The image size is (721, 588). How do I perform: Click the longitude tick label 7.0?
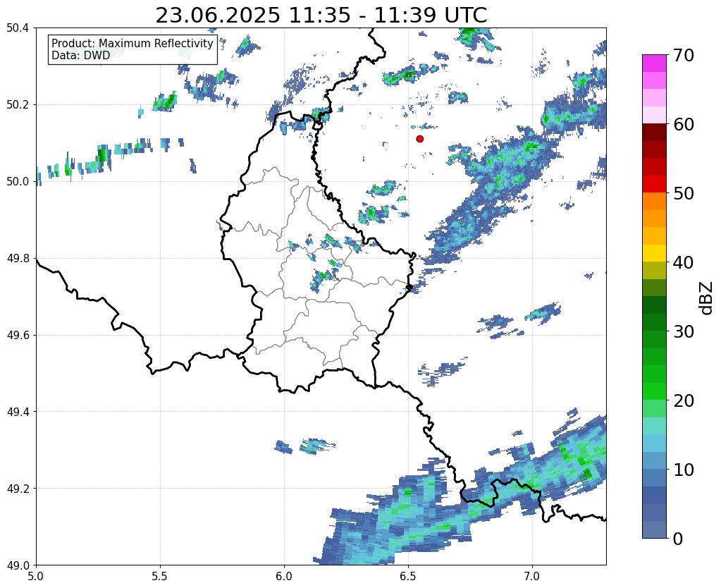[x=532, y=575]
